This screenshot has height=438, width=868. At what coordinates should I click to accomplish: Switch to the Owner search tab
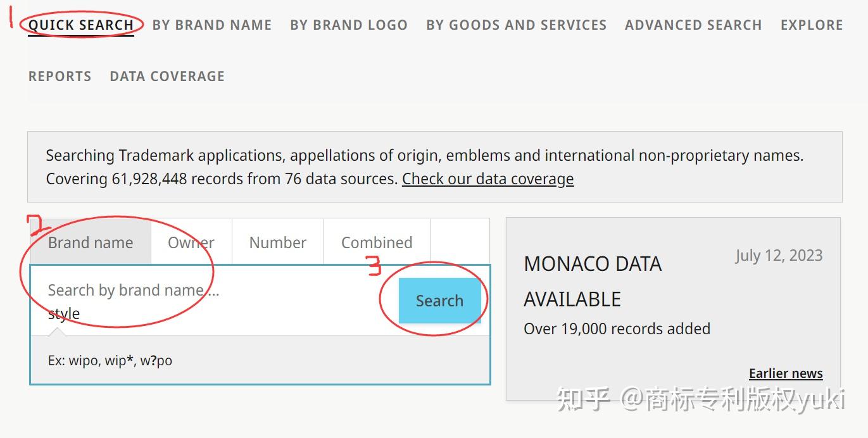[191, 242]
